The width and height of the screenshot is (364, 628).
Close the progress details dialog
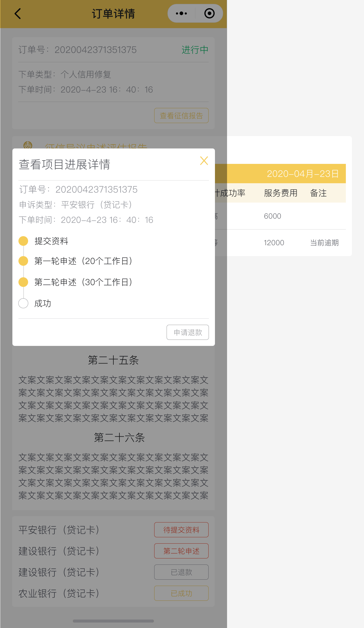click(204, 161)
